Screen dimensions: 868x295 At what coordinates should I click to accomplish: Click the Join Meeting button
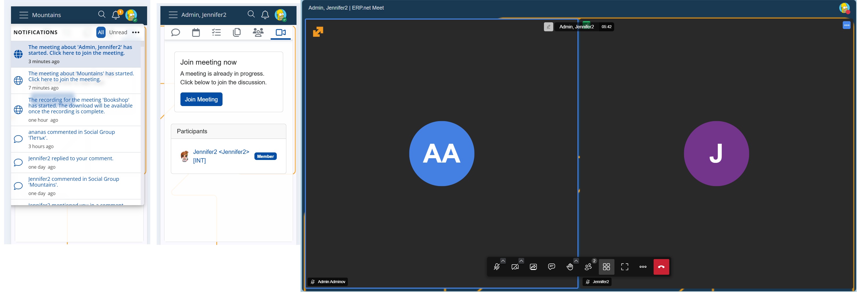[201, 99]
